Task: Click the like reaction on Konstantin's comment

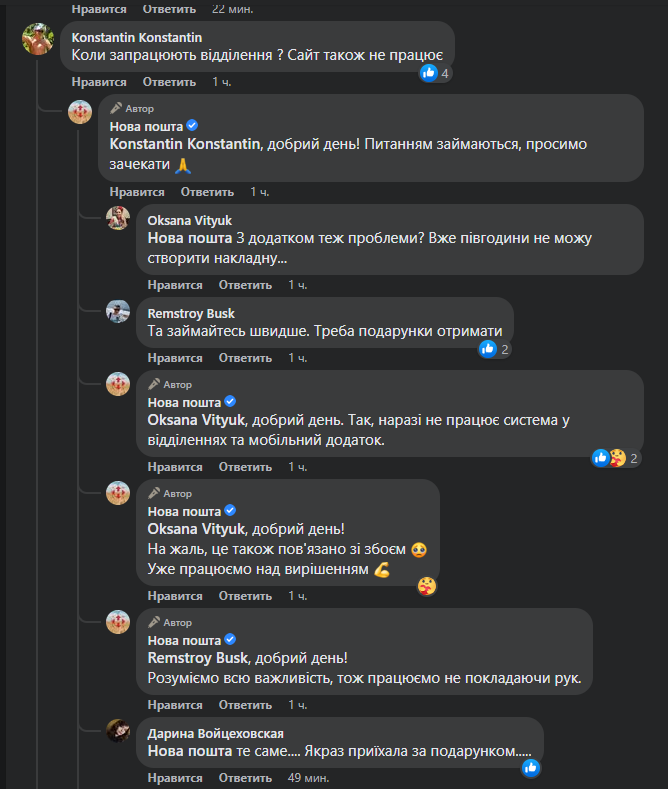Action: [x=430, y=73]
